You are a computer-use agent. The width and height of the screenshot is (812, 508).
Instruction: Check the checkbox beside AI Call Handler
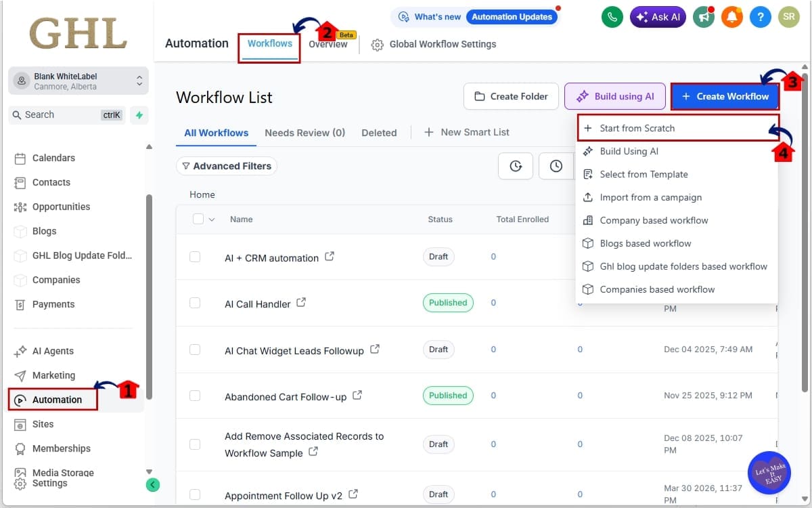(x=195, y=303)
